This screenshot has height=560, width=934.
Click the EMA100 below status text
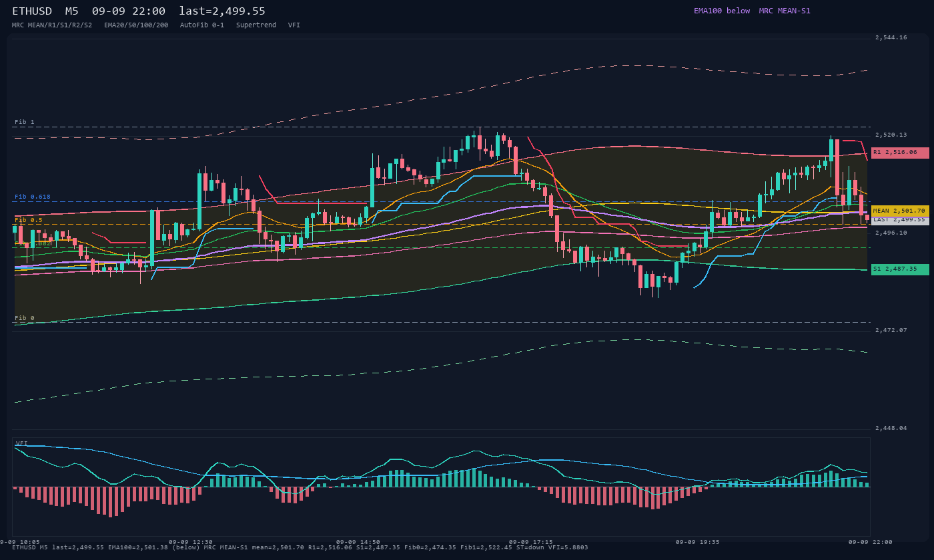(x=722, y=11)
